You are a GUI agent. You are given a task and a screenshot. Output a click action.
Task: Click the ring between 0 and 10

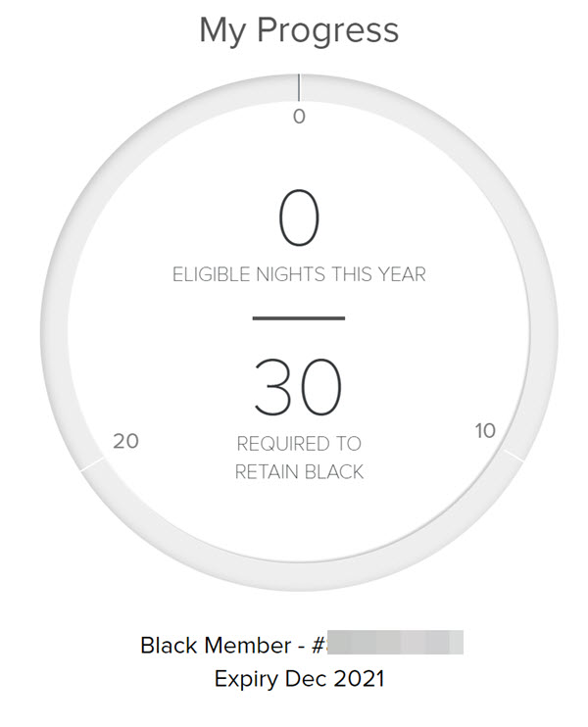click(x=511, y=210)
